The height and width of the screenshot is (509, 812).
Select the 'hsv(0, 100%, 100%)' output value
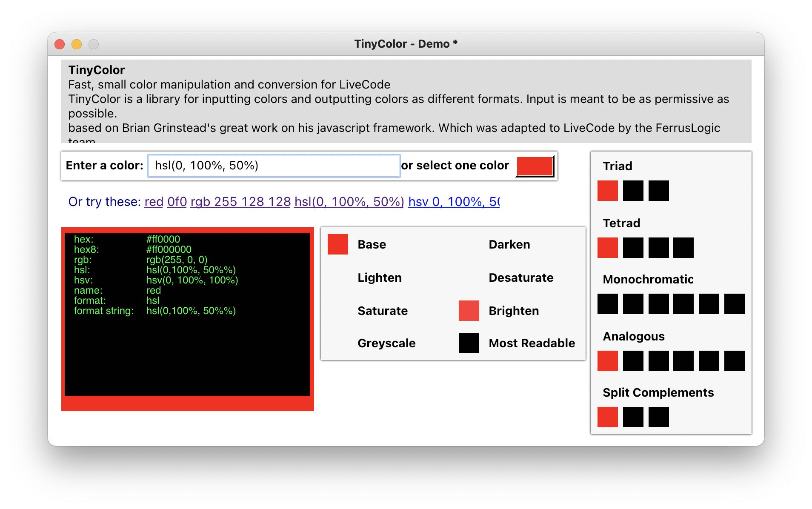point(192,280)
